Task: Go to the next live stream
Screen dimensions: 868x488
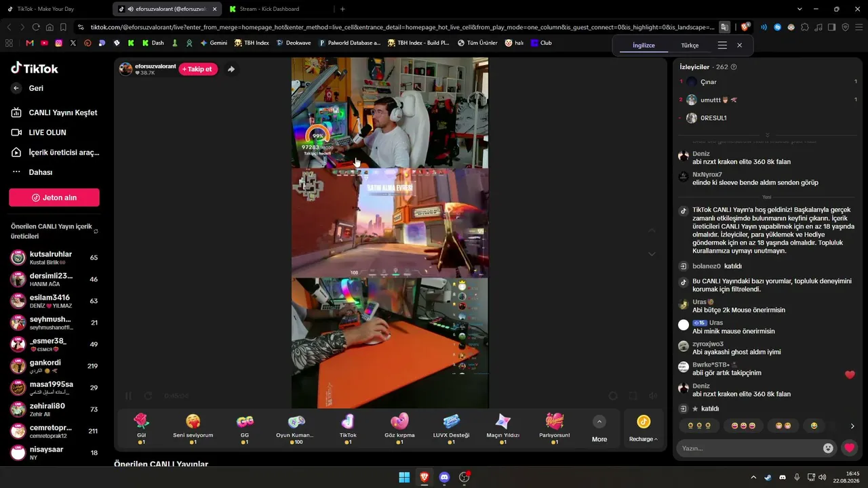Action: click(x=652, y=254)
